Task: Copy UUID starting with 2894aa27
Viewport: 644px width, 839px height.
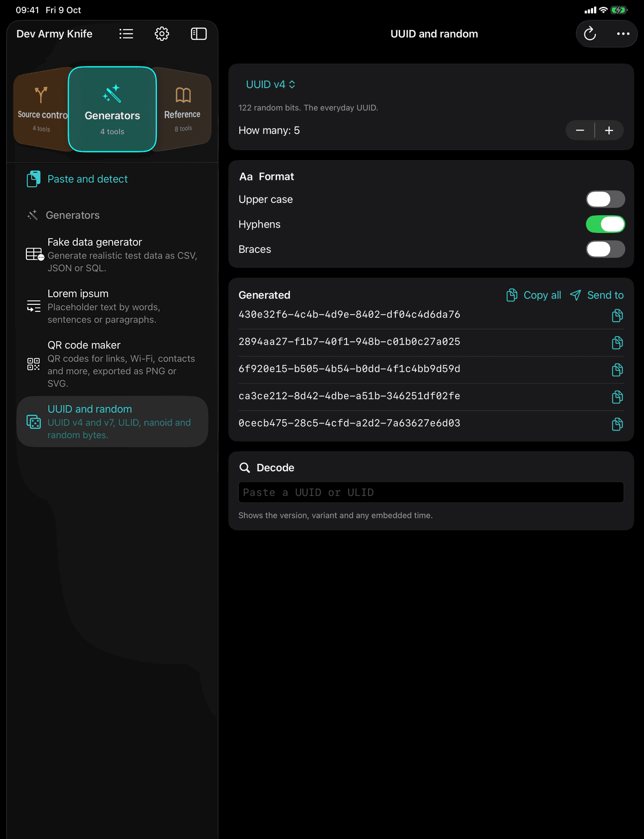Action: (617, 342)
